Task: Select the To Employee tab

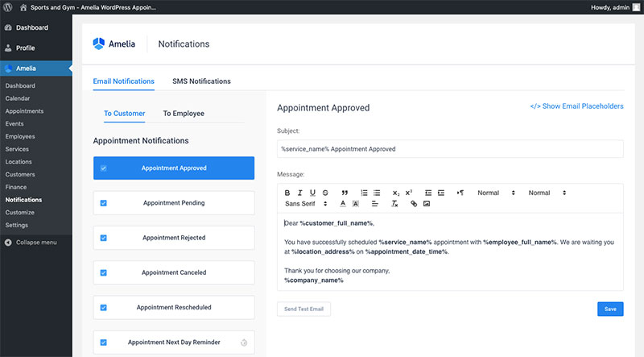Action: tap(184, 114)
